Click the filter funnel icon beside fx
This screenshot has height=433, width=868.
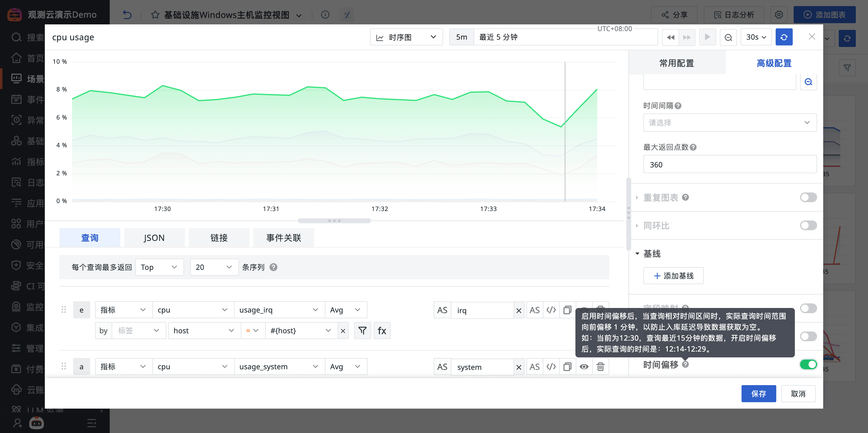(x=362, y=331)
